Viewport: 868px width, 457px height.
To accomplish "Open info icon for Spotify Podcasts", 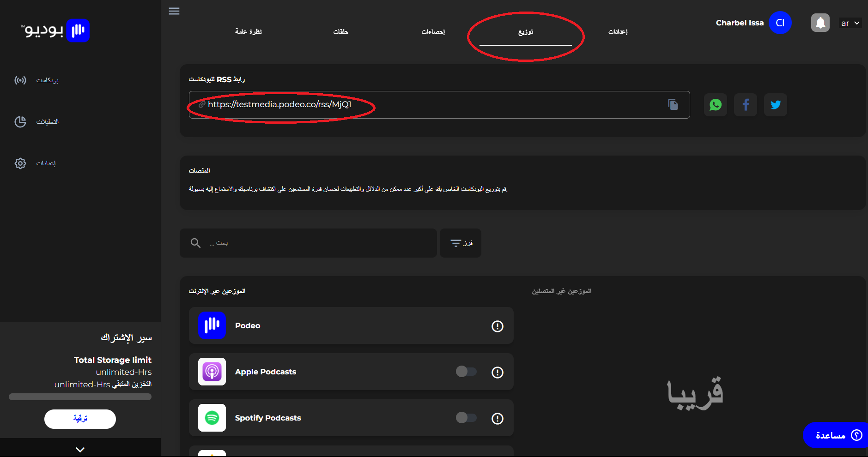I will [498, 419].
